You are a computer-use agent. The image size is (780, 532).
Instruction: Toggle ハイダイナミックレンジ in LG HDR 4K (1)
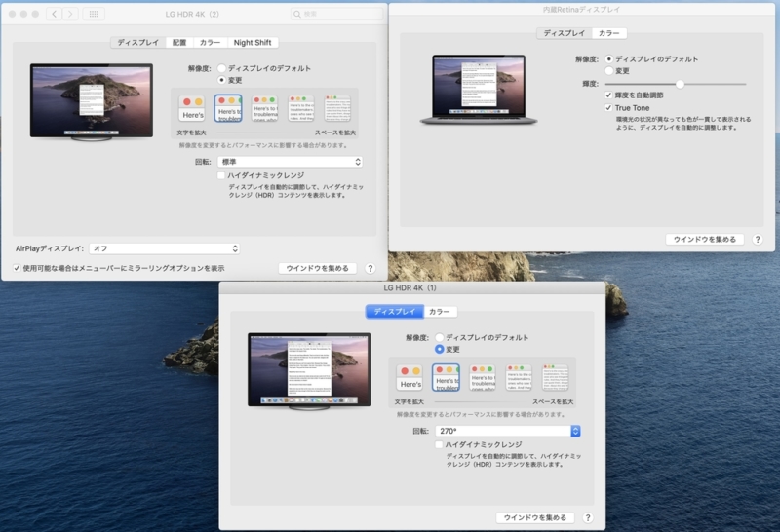point(439,444)
